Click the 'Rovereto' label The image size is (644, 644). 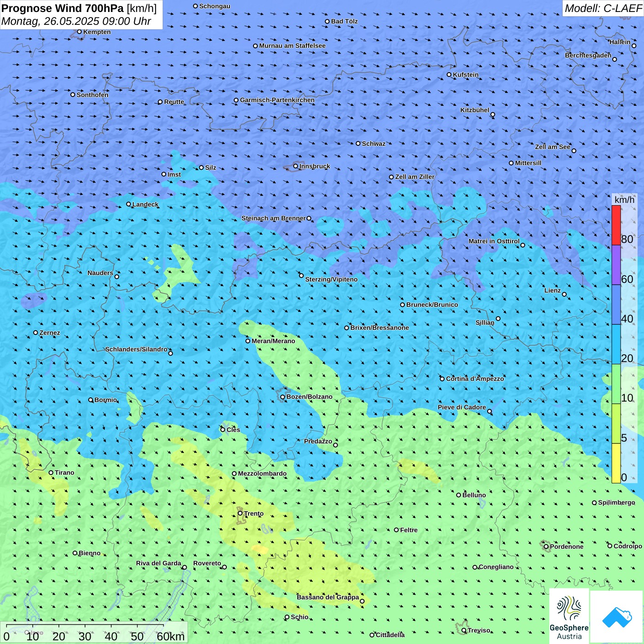[207, 563]
